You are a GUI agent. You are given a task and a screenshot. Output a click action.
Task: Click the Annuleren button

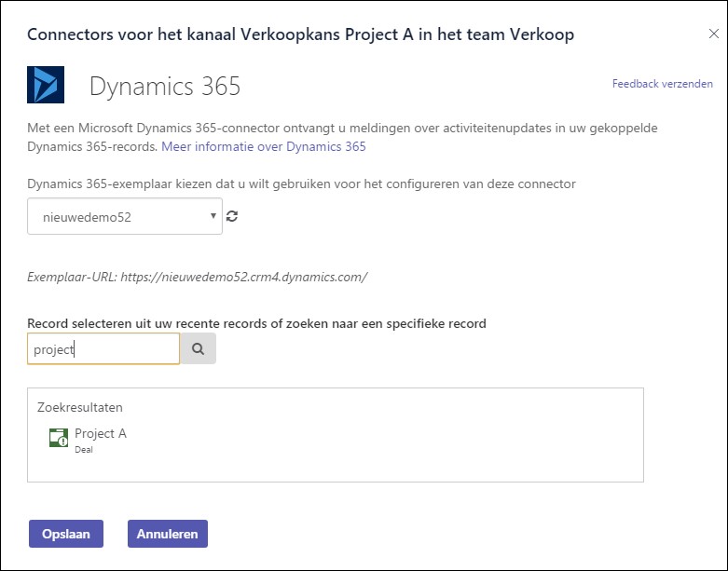(168, 534)
